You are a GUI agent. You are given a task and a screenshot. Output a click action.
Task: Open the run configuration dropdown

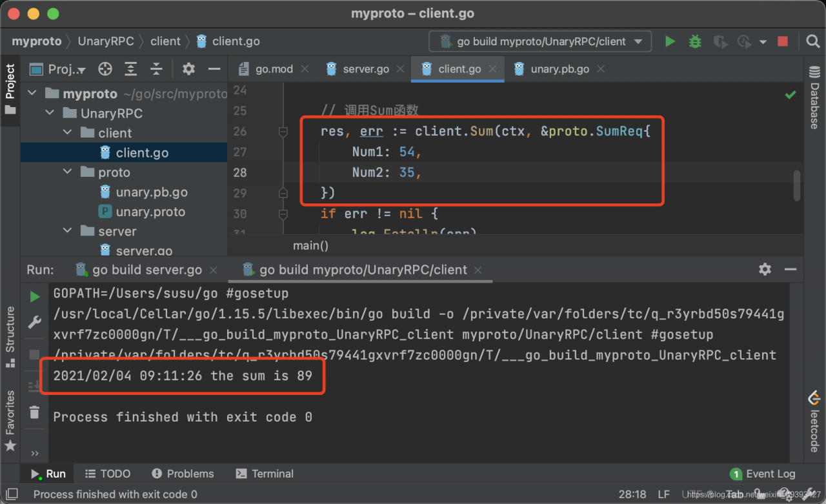(541, 41)
